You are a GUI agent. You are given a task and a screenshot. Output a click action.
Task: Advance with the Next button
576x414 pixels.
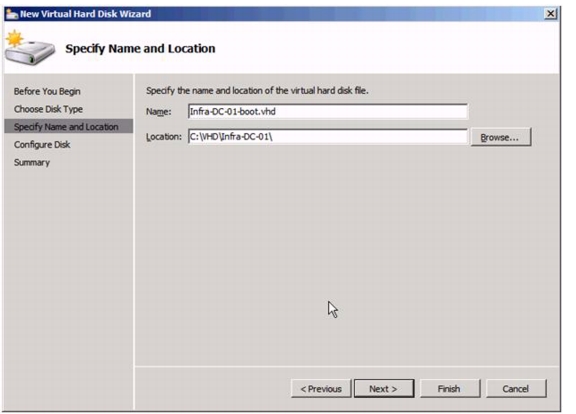click(x=384, y=389)
